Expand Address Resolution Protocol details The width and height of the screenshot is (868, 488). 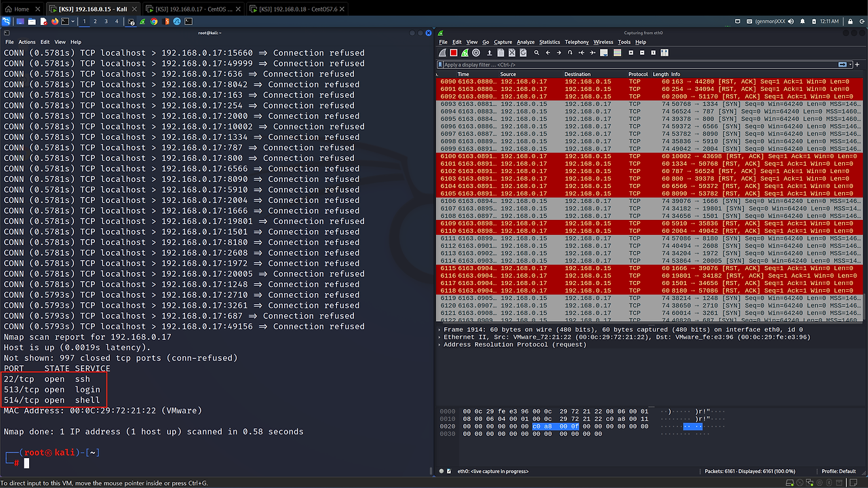(440, 344)
